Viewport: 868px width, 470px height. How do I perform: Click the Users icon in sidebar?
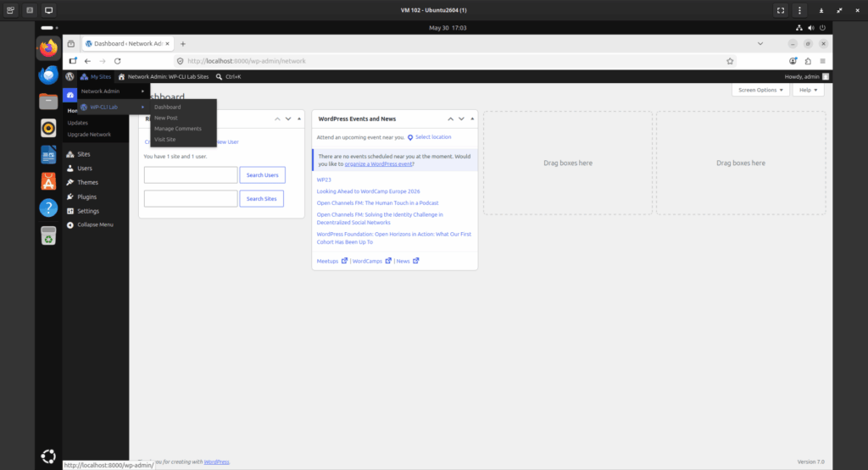coord(70,168)
